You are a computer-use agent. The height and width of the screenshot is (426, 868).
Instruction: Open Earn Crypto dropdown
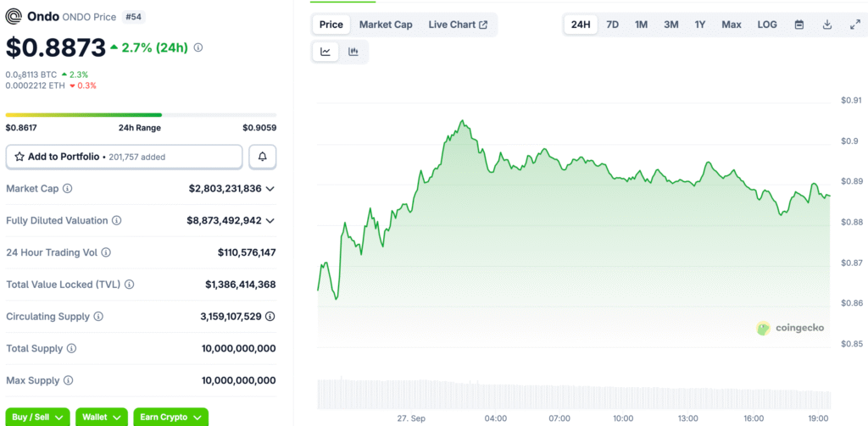(x=170, y=418)
